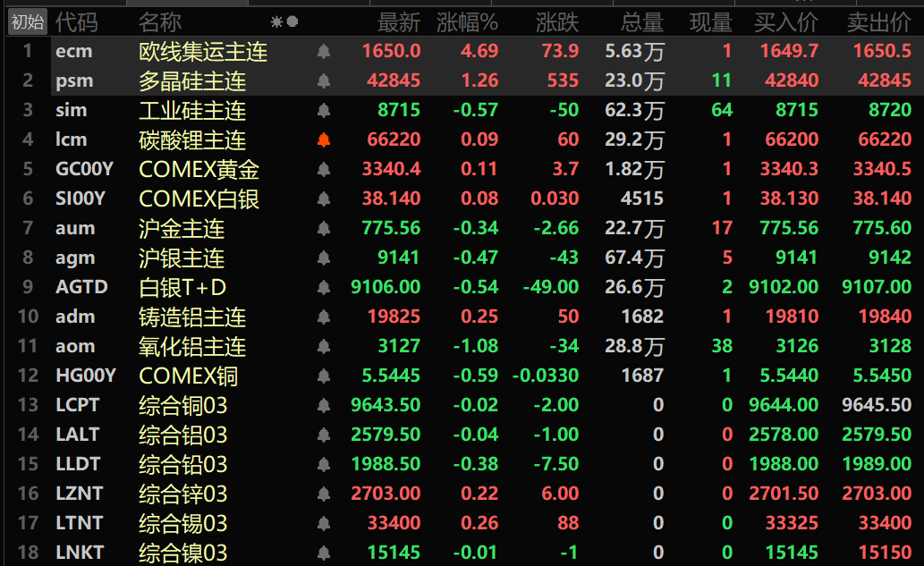924x566 pixels.
Task: Click alert bell for 综合锡03
Action: coord(324,523)
